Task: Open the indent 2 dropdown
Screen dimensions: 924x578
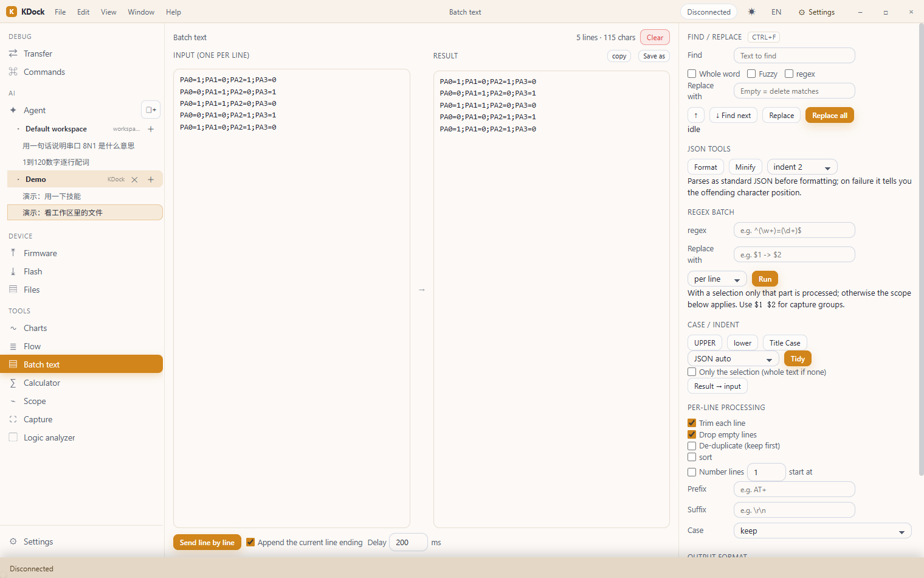Action: point(802,167)
